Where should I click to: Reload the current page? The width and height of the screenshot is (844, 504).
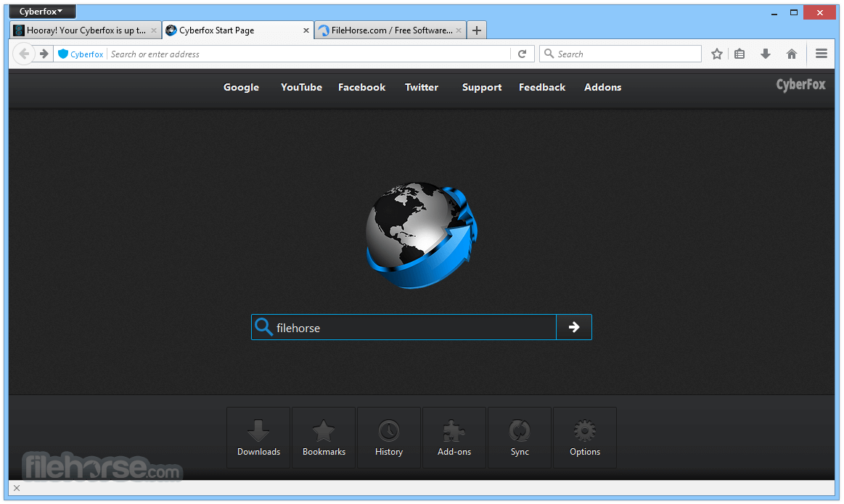[x=522, y=54]
